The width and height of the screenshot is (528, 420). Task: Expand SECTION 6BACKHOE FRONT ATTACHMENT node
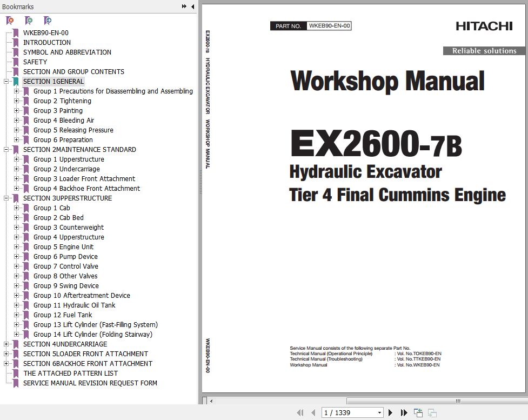click(x=6, y=364)
